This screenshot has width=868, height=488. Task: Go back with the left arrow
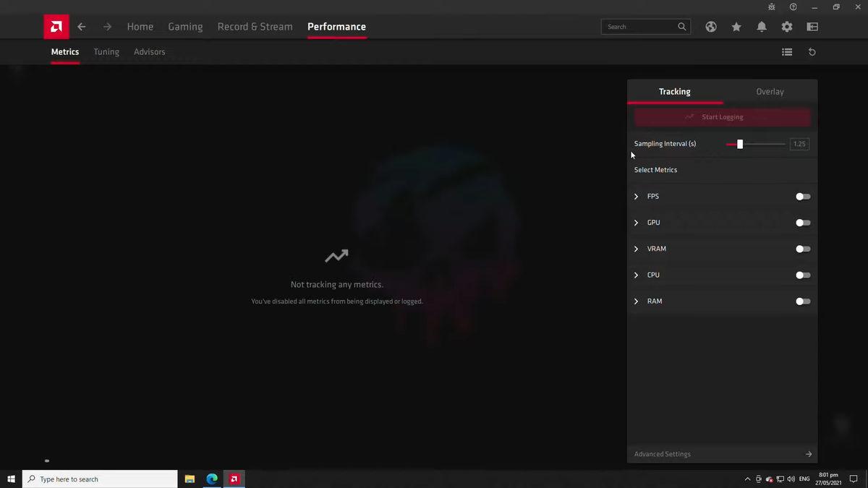[x=82, y=27]
